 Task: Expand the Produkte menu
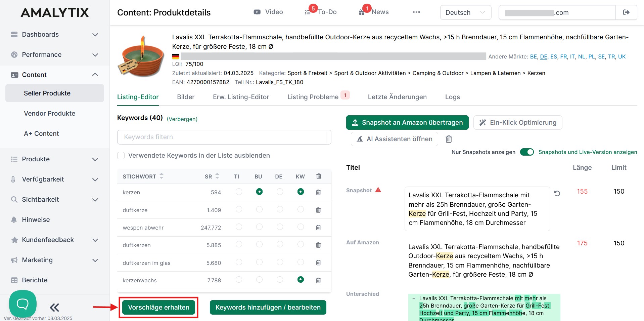[55, 159]
